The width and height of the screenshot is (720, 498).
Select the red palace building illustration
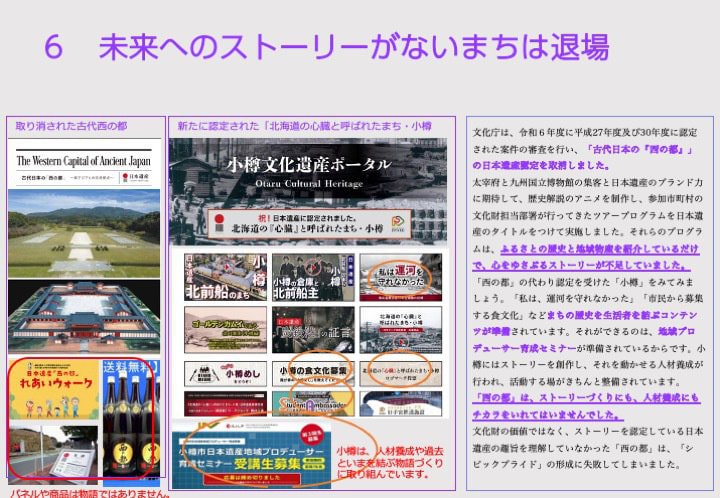[x=83, y=316]
